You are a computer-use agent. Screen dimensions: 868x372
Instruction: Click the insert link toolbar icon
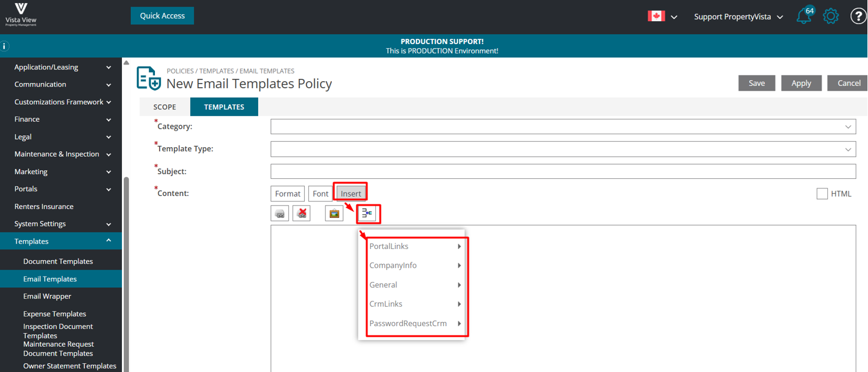[x=280, y=214]
